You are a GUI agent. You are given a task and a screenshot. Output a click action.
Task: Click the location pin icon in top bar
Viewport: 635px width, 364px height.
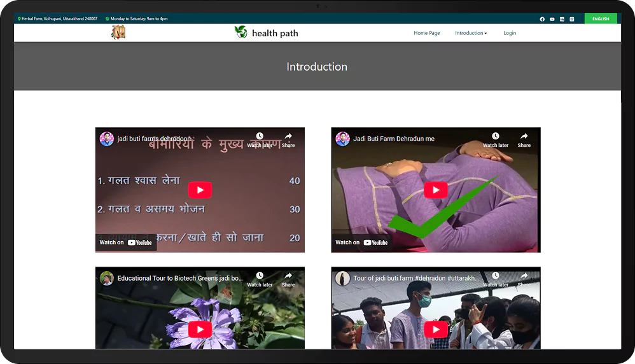coord(20,18)
